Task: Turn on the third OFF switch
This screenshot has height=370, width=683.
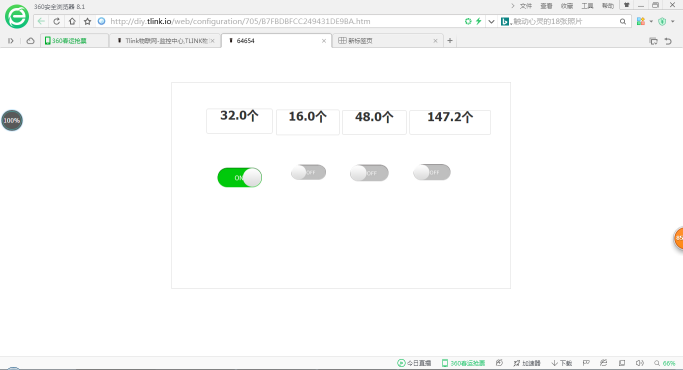Action: (369, 173)
